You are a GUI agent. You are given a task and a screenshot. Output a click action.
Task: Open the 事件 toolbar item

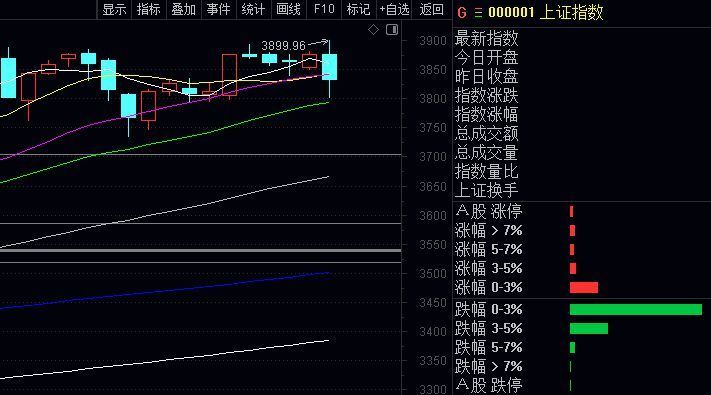coord(219,9)
